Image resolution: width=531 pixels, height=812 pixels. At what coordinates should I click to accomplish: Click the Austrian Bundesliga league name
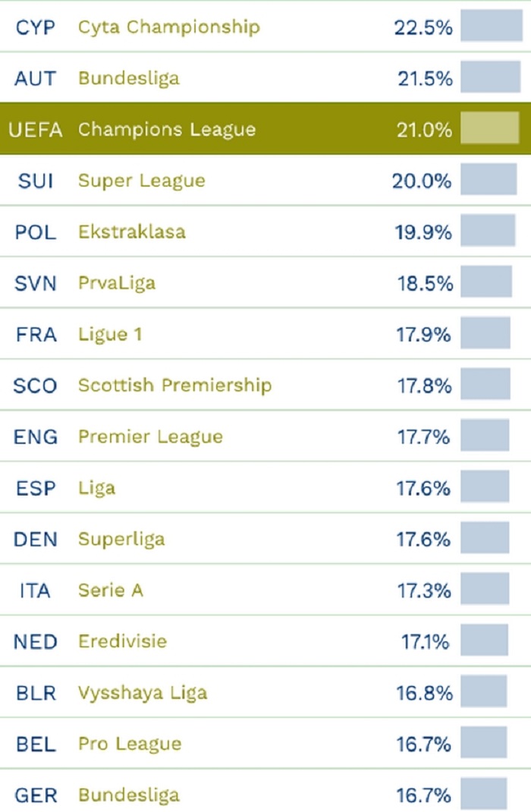pos(128,78)
